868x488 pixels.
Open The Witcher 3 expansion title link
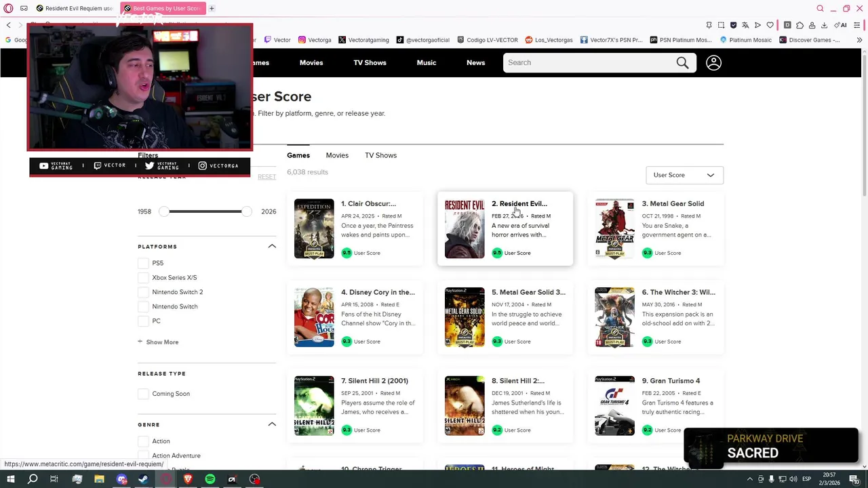(678, 292)
